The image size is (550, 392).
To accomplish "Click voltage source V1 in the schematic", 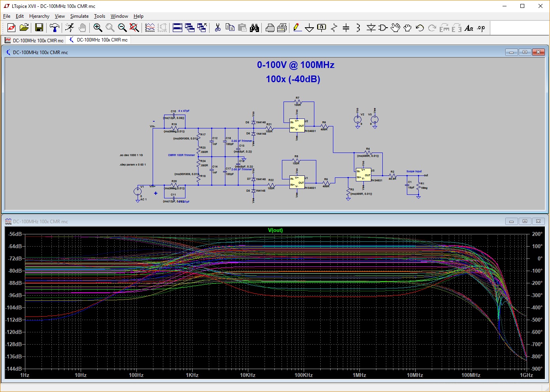I will [x=137, y=192].
